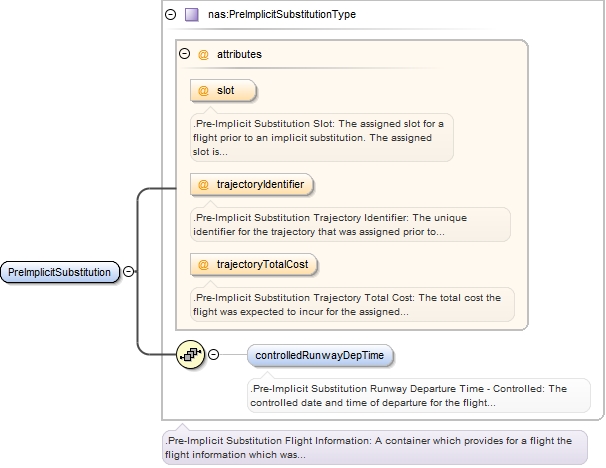Click the sequence compositor icon

190,355
